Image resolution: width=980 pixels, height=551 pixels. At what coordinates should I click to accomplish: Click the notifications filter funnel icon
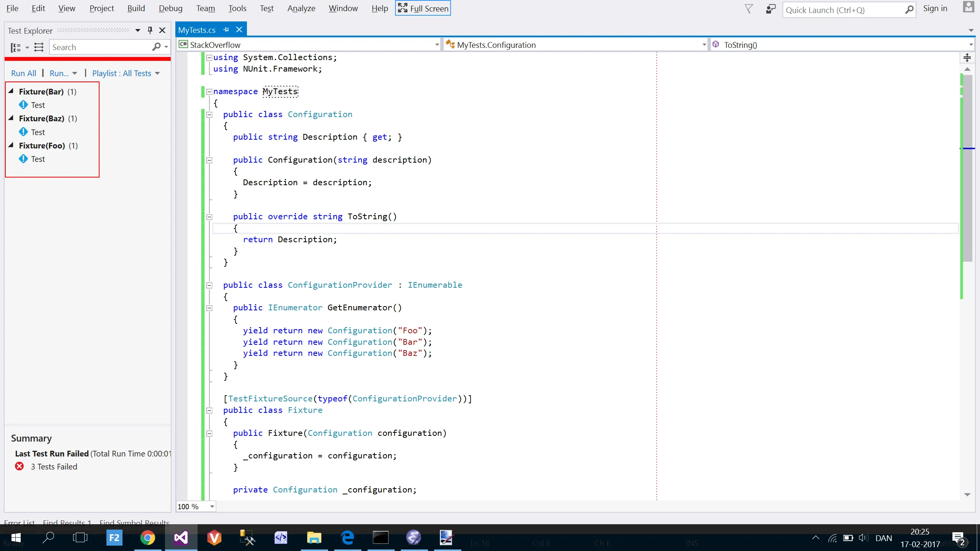pyautogui.click(x=749, y=8)
